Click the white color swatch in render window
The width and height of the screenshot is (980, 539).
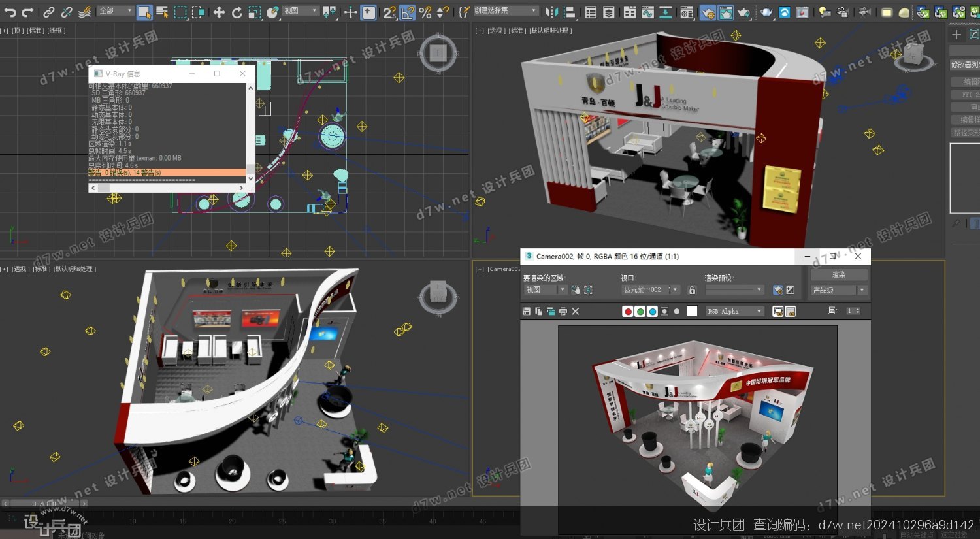tap(693, 311)
